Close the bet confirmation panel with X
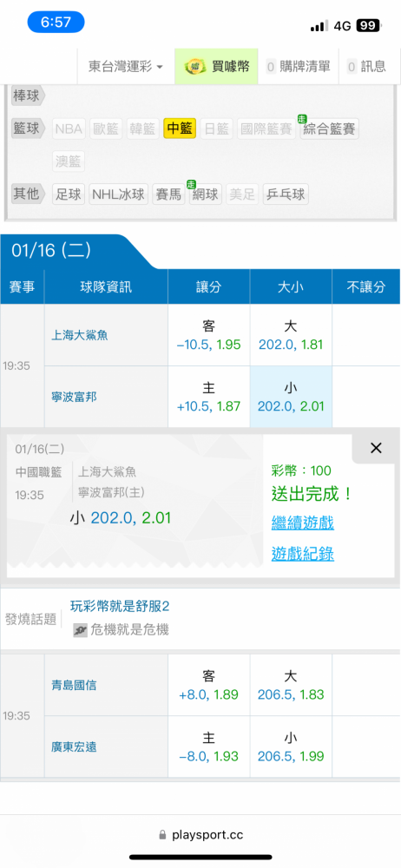The width and height of the screenshot is (401, 868). tap(376, 449)
